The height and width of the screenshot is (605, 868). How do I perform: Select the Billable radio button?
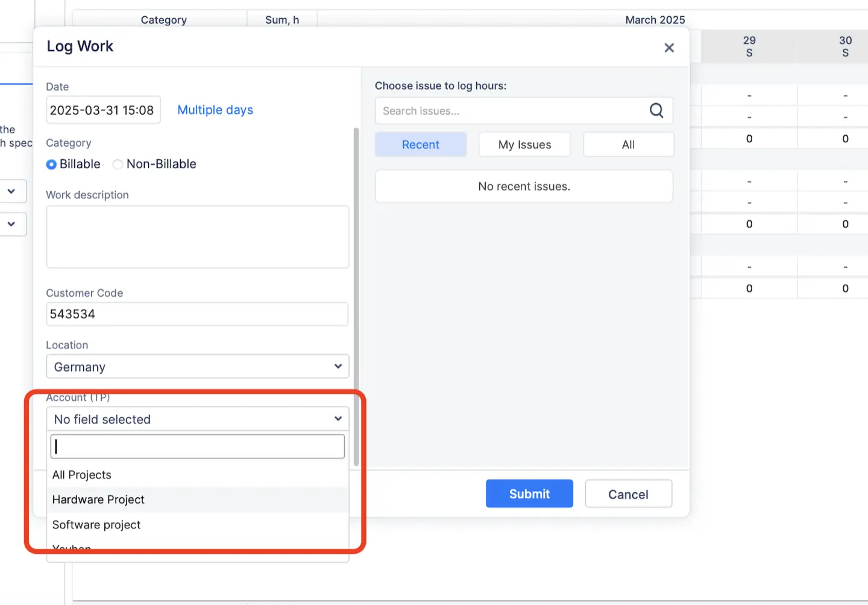(x=51, y=164)
